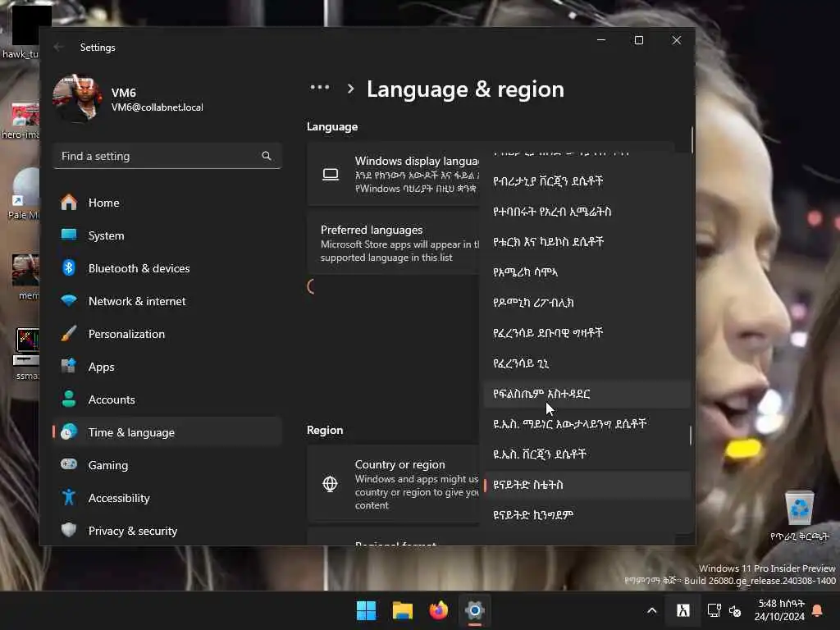Select the highlighted የፍልስጤም አስተዳደር option
Viewport: 840px width, 630px height.
pyautogui.click(x=587, y=394)
